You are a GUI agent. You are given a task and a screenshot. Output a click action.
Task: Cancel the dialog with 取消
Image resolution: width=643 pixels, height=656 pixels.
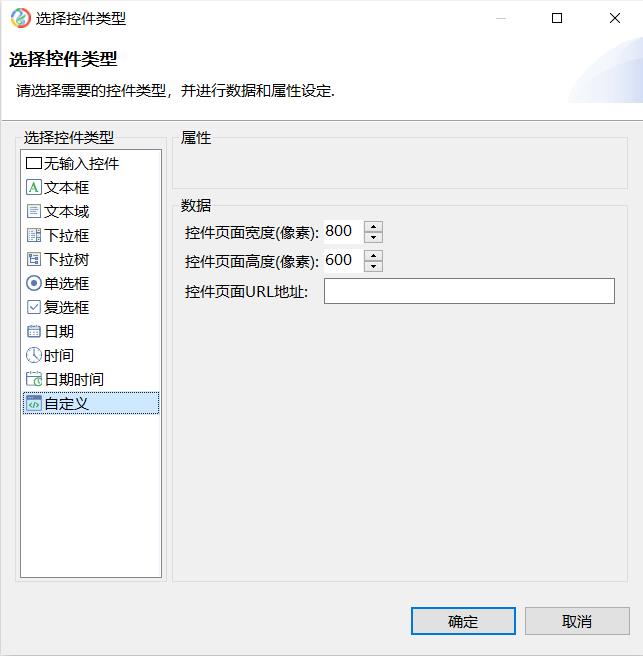(577, 621)
